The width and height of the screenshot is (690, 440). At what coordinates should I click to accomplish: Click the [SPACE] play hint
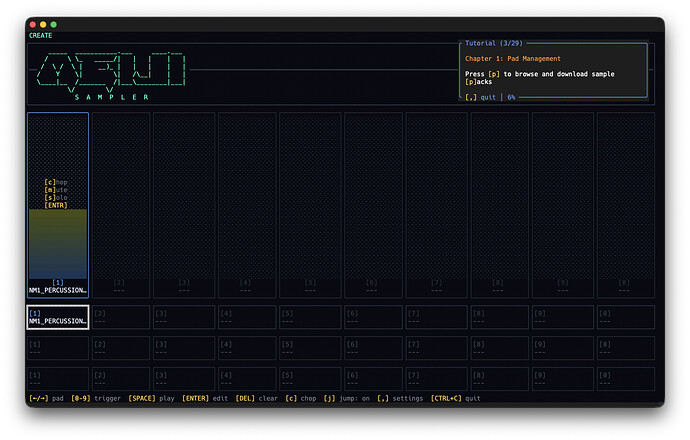coord(151,398)
